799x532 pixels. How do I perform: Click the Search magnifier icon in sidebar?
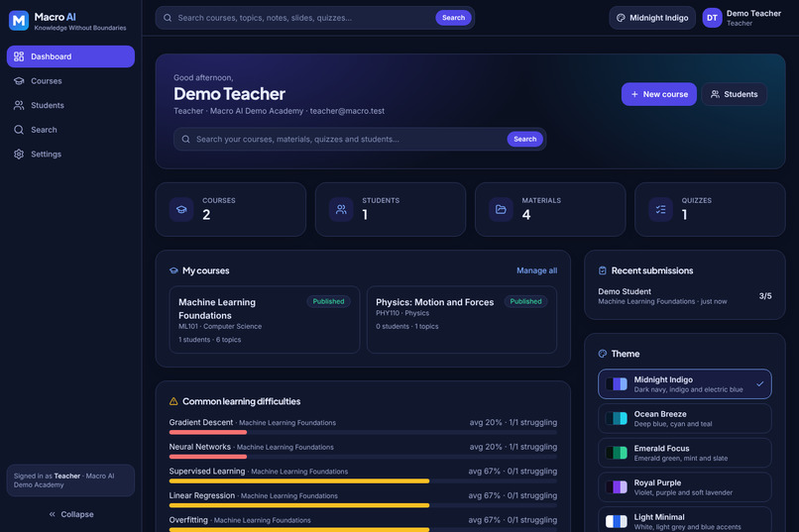(19, 130)
